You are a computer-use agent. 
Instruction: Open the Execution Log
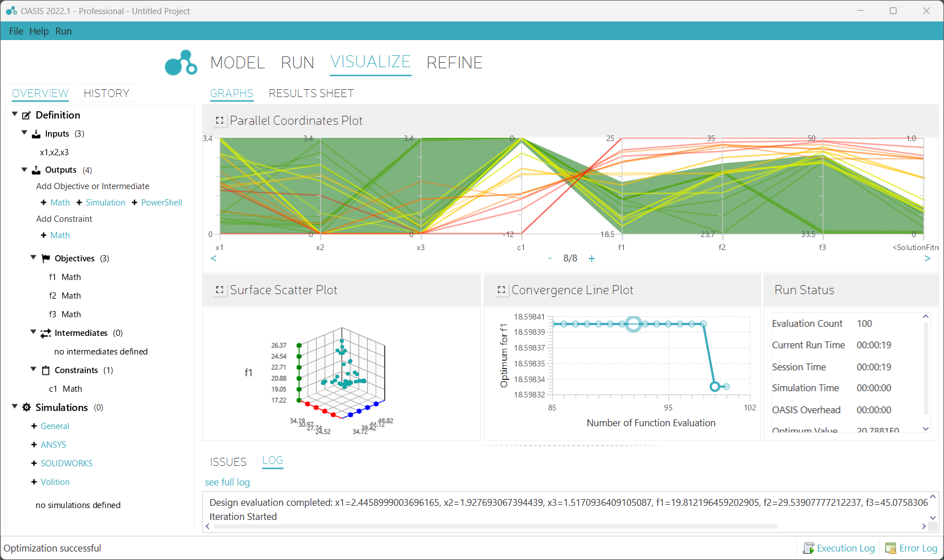(839, 548)
